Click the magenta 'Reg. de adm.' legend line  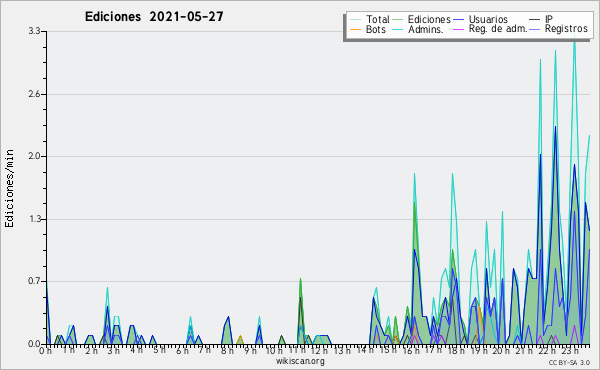coord(459,29)
